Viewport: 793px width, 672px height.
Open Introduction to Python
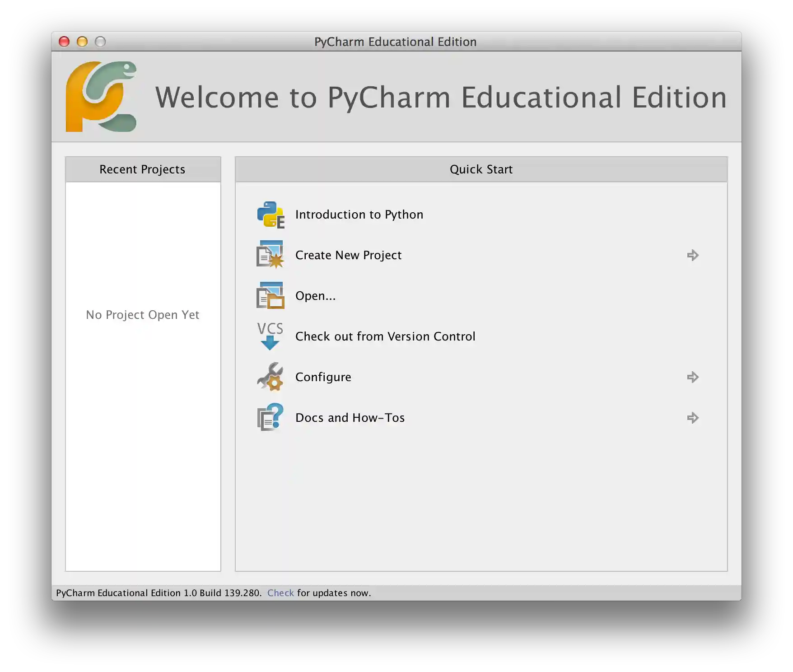(359, 215)
